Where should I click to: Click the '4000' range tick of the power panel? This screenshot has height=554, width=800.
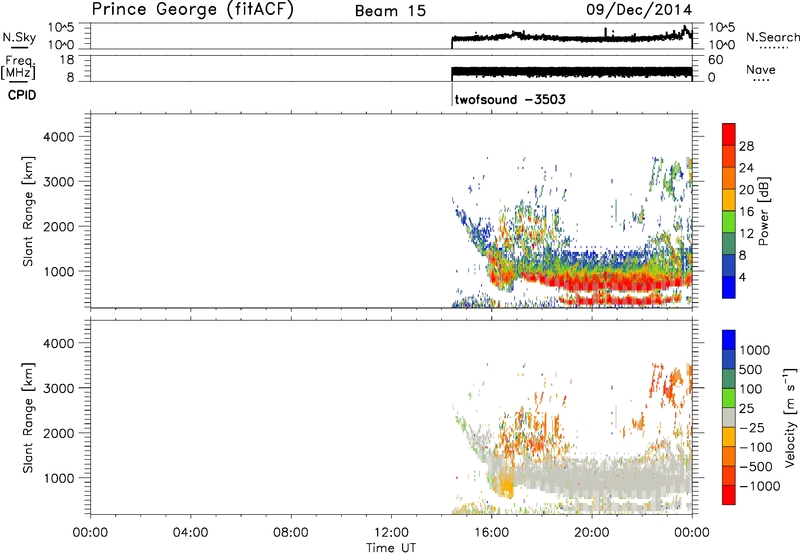[x=58, y=137]
